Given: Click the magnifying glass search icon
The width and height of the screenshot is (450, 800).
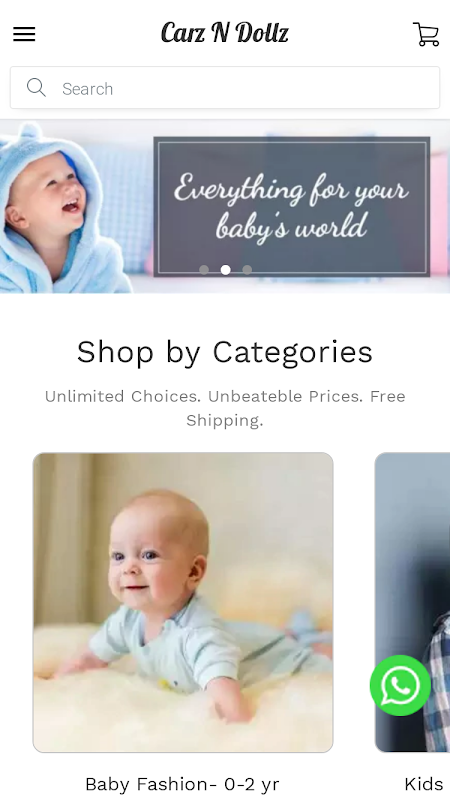Looking at the screenshot, I should tap(36, 88).
